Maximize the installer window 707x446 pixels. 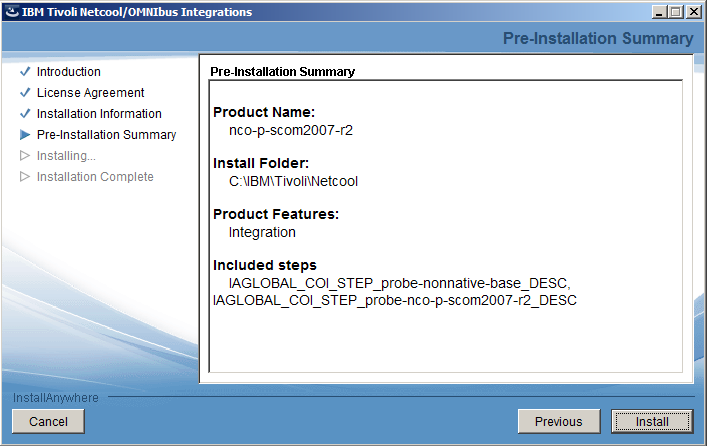pos(675,12)
